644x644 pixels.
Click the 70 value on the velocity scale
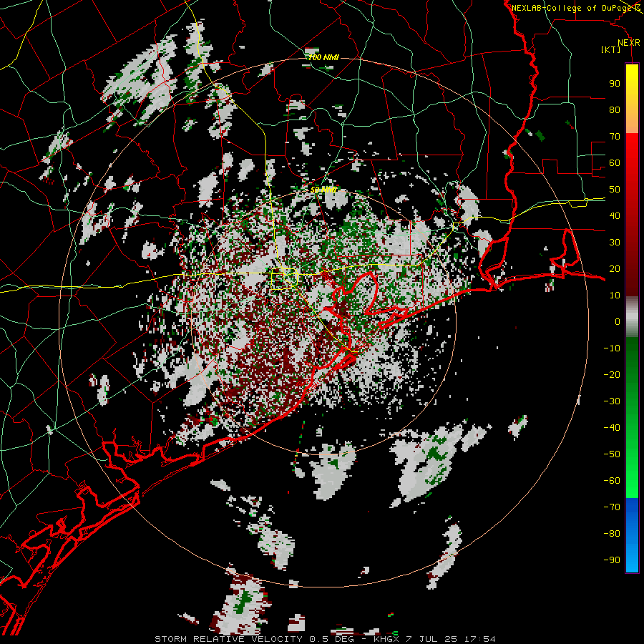point(615,137)
